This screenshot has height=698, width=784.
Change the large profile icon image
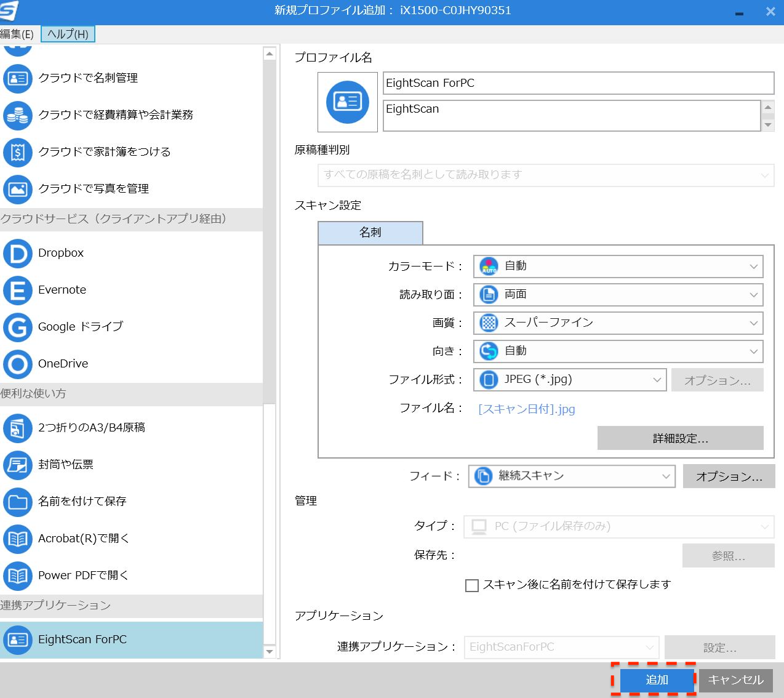[348, 102]
